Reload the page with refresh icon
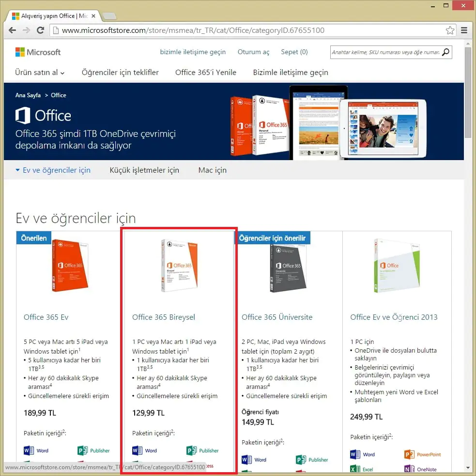The width and height of the screenshot is (476, 476). [x=40, y=30]
